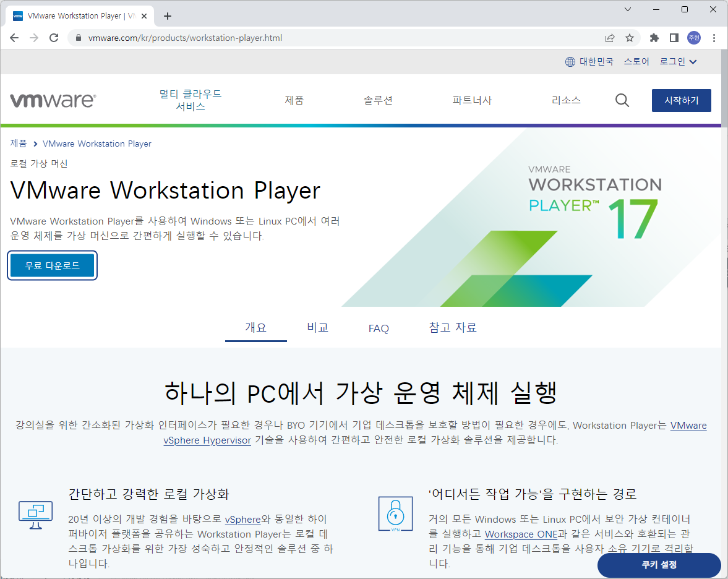728x579 pixels.
Task: Open the 리소스 navigation menu
Action: 566,100
